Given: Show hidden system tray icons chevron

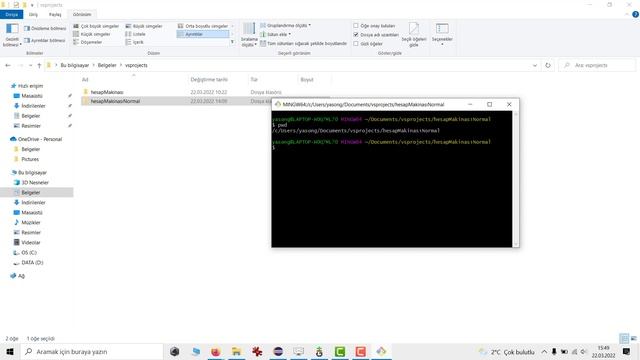Looking at the screenshot, I should 544,351.
